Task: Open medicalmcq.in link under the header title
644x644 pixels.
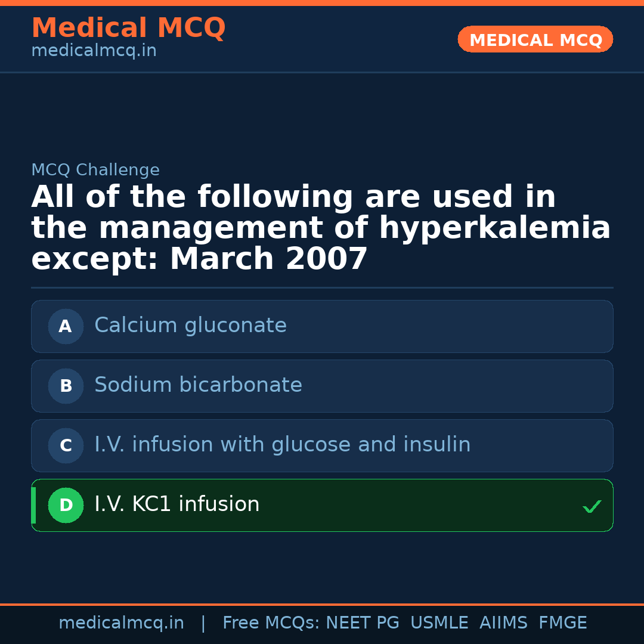Action: pos(94,51)
